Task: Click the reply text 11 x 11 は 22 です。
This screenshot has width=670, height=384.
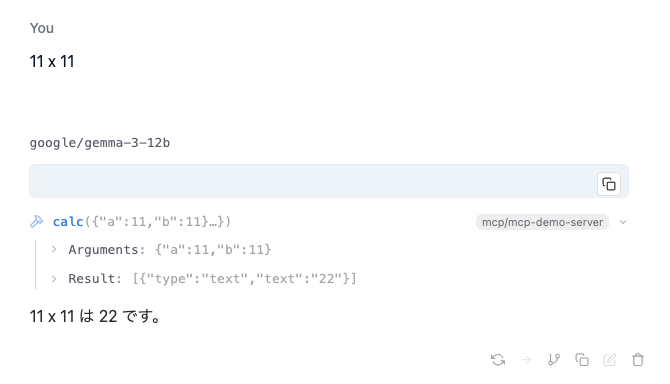Action: 95,317
